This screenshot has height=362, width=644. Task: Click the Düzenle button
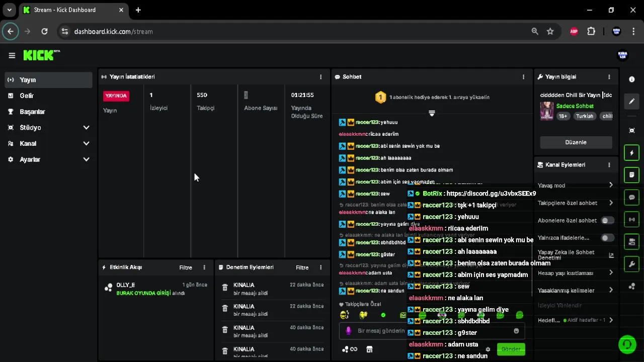(x=576, y=142)
